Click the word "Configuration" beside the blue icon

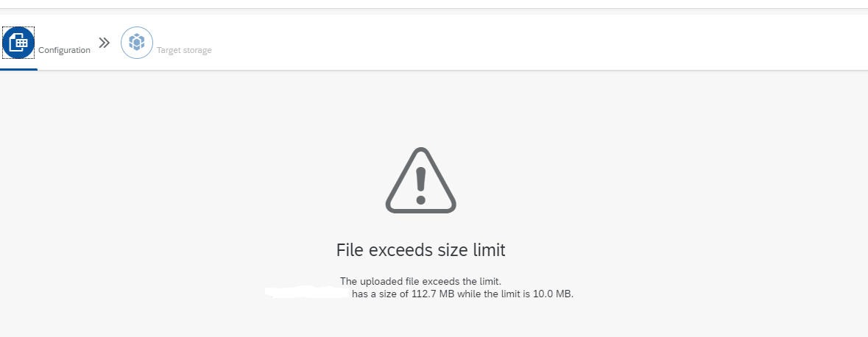pos(64,50)
